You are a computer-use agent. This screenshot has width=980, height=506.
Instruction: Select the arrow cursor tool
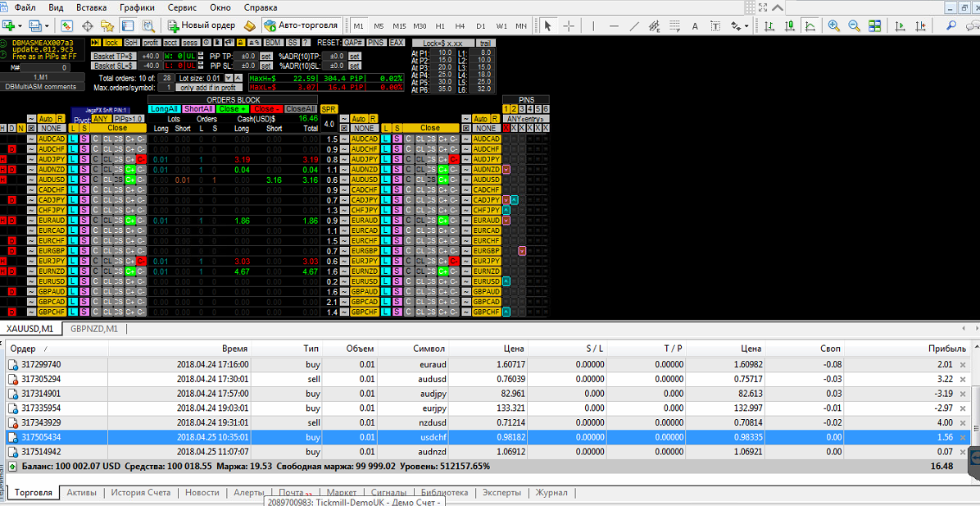(548, 25)
